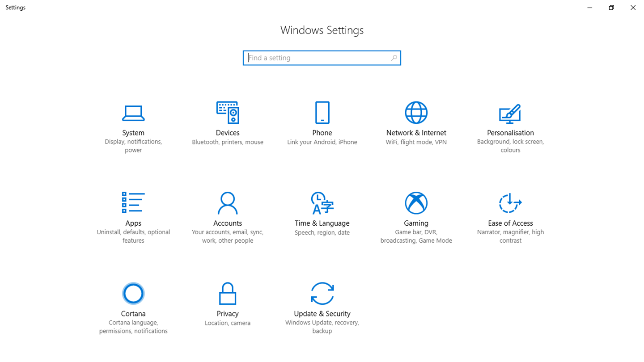Open the Privacy padlock icon
This screenshot has width=644, height=362.
(x=228, y=293)
